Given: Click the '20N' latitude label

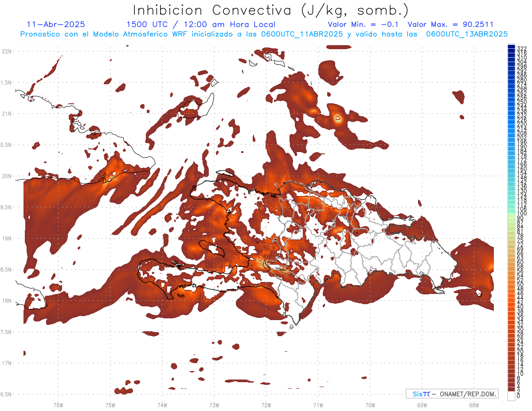Looking at the screenshot, I should point(7,176).
